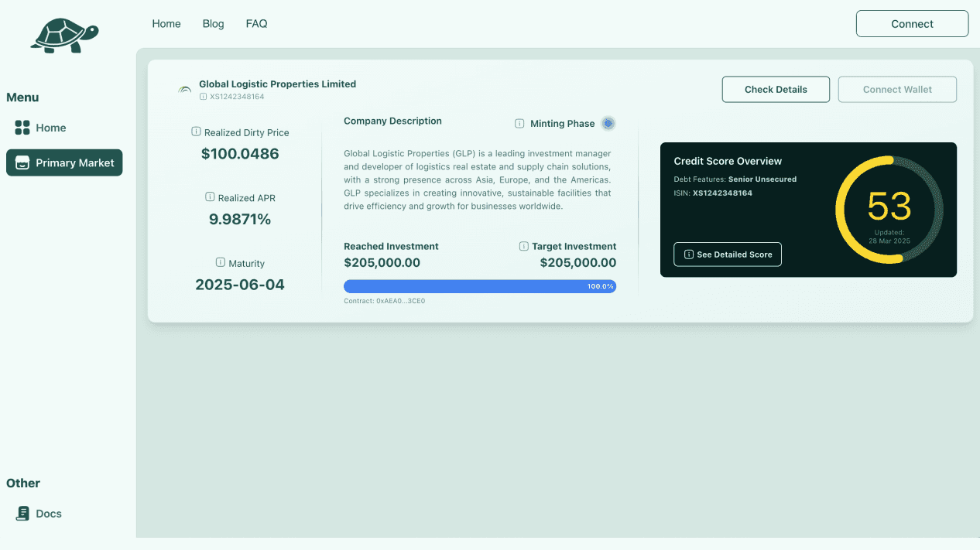Viewport: 980px width, 550px height.
Task: Click the Target Investment $205,000.00 amount
Action: click(x=578, y=263)
